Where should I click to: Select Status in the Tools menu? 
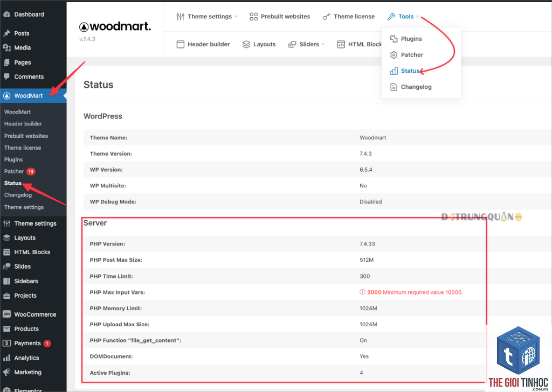(x=410, y=71)
